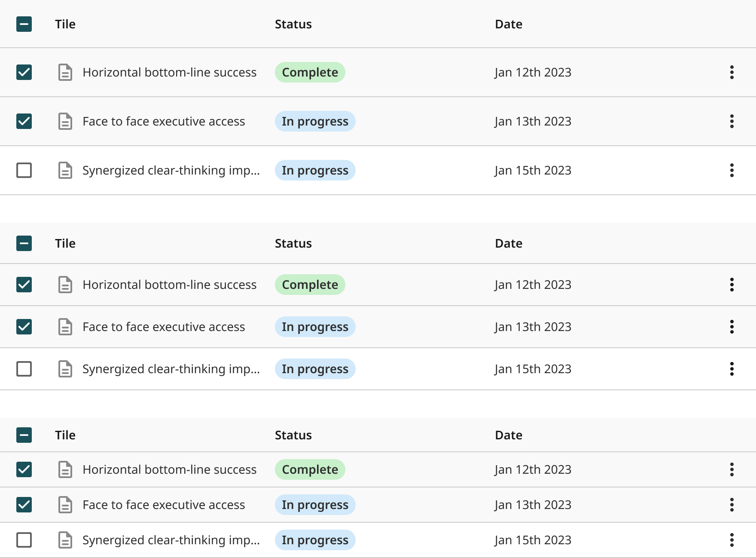Click the Tile column header in the bottom table
756x558 pixels.
[65, 435]
